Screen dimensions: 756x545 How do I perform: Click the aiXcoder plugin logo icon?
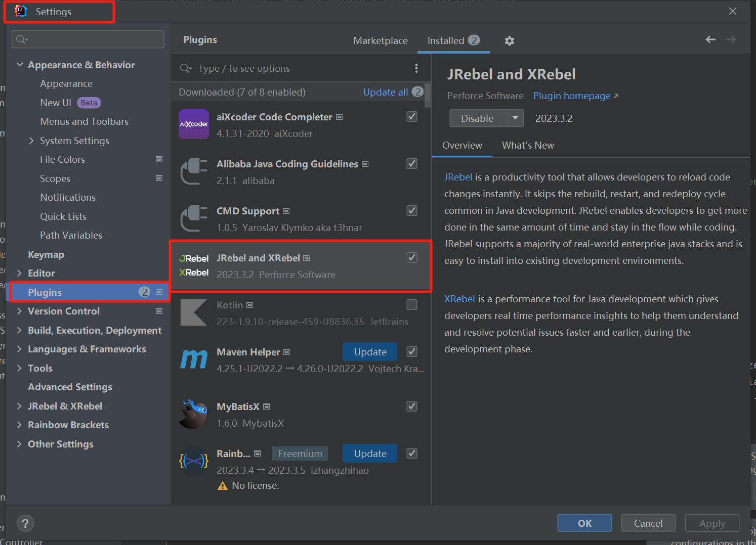(194, 124)
